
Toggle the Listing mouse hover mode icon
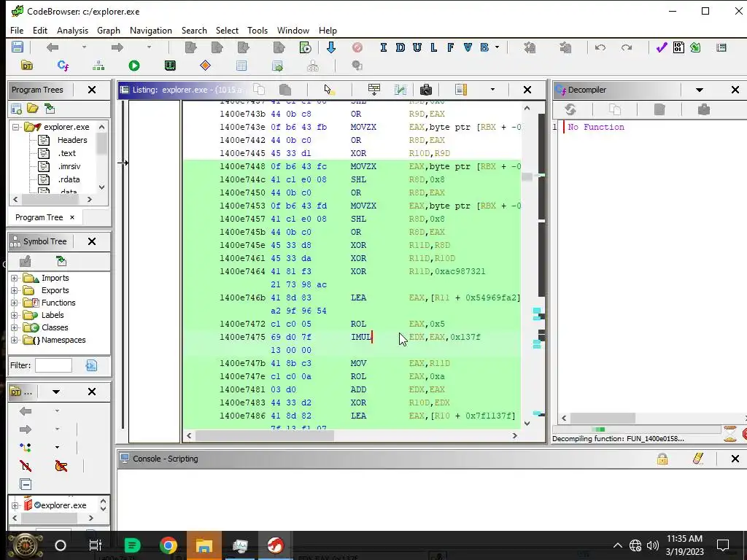pos(329,90)
